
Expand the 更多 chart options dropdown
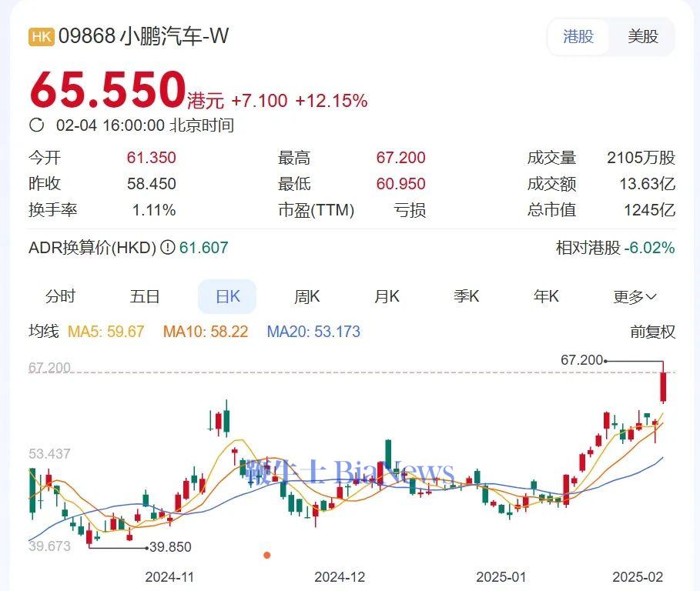[x=635, y=296]
